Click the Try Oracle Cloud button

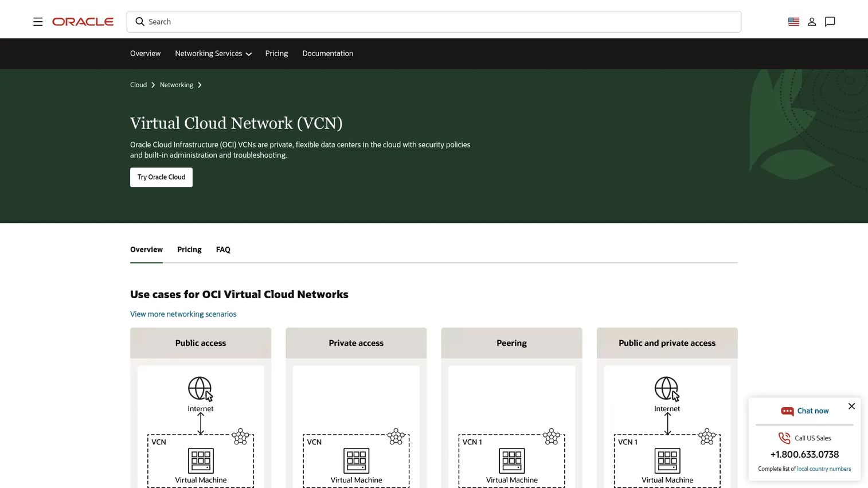coord(161,177)
